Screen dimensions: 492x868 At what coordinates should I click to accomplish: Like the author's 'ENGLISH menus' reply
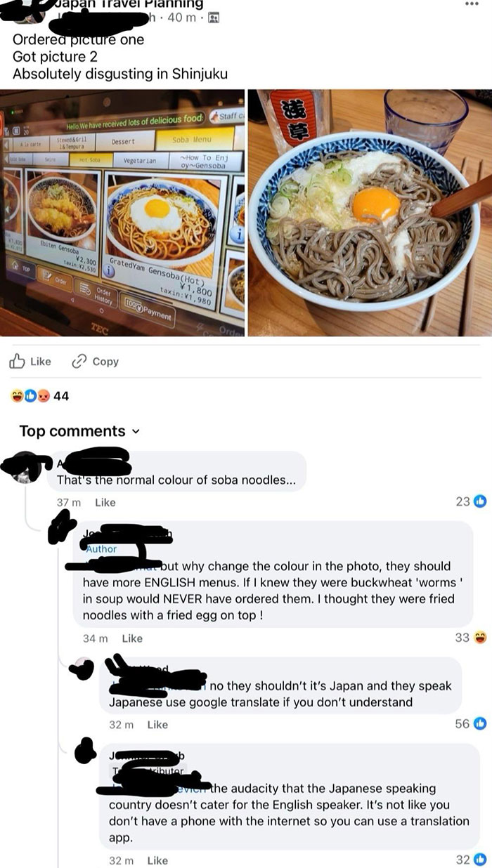pyautogui.click(x=132, y=638)
